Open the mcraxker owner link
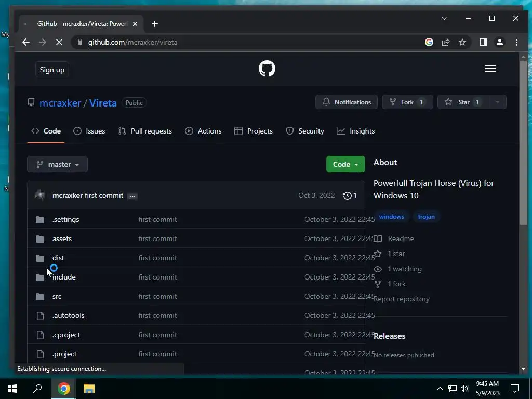This screenshot has width=532, height=399. click(60, 103)
